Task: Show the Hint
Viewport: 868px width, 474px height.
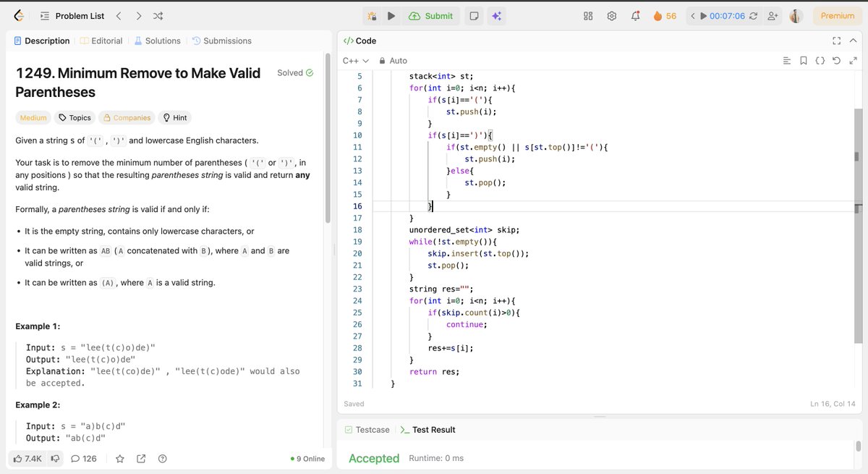Action: click(174, 118)
